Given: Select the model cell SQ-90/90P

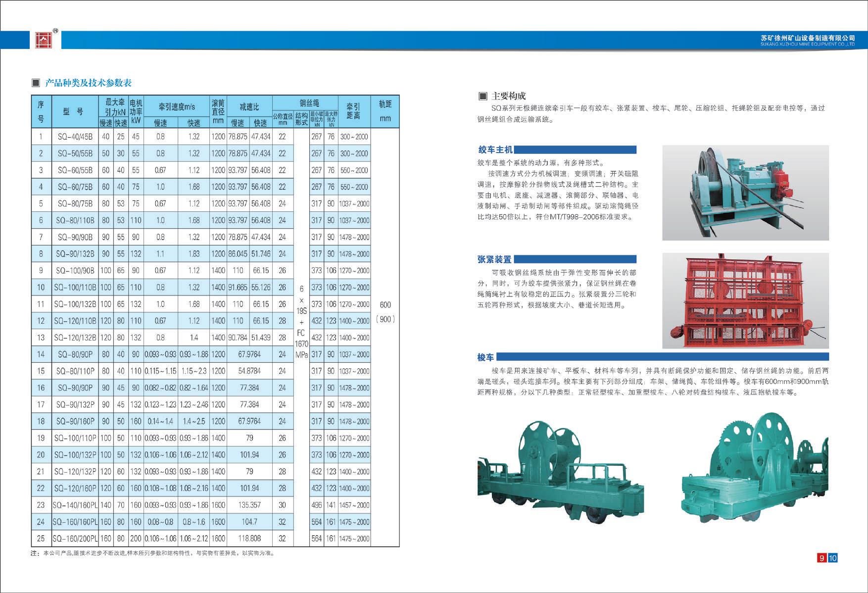Looking at the screenshot, I should tap(75, 388).
